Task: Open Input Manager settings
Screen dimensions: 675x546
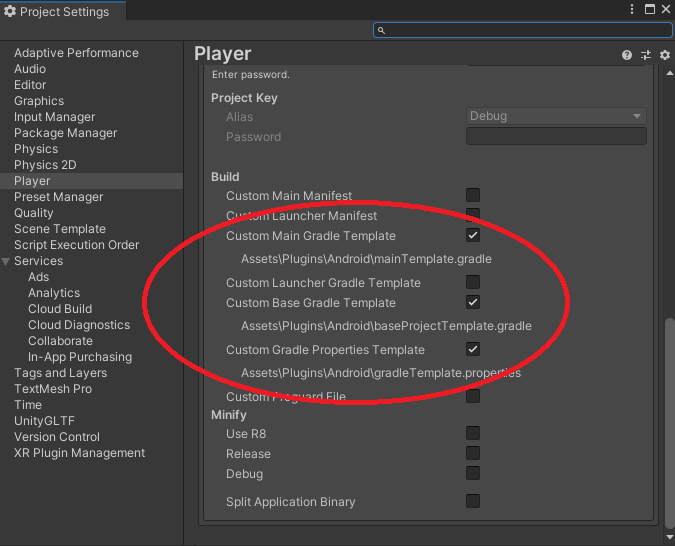Action: coord(54,117)
